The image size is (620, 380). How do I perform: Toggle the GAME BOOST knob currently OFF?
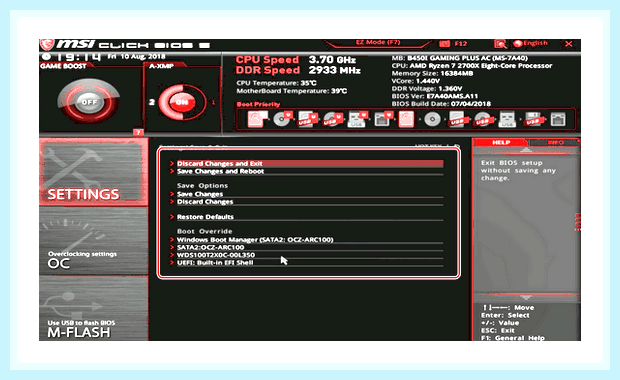[89, 102]
